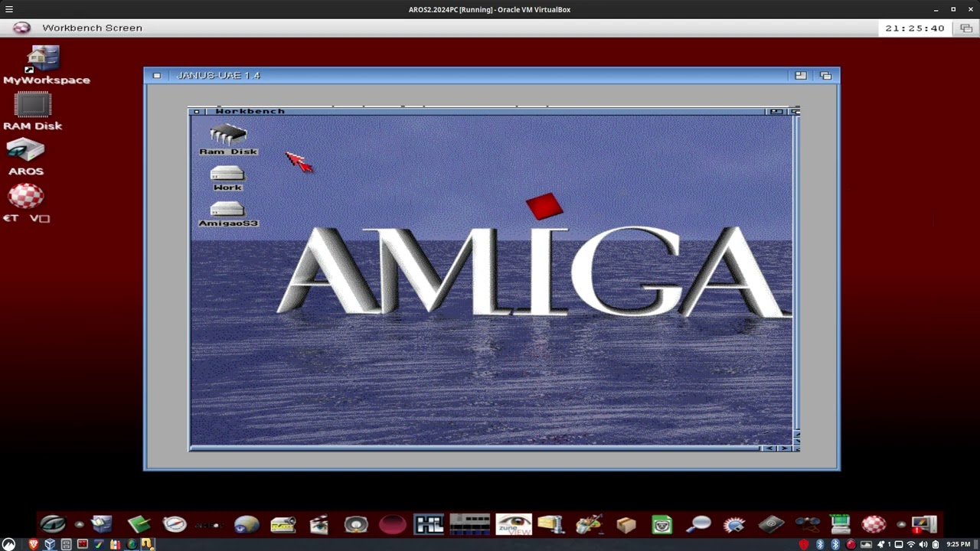The width and height of the screenshot is (980, 551).
Task: Click the depth gadget of the JANUS-UAE window
Action: point(825,75)
